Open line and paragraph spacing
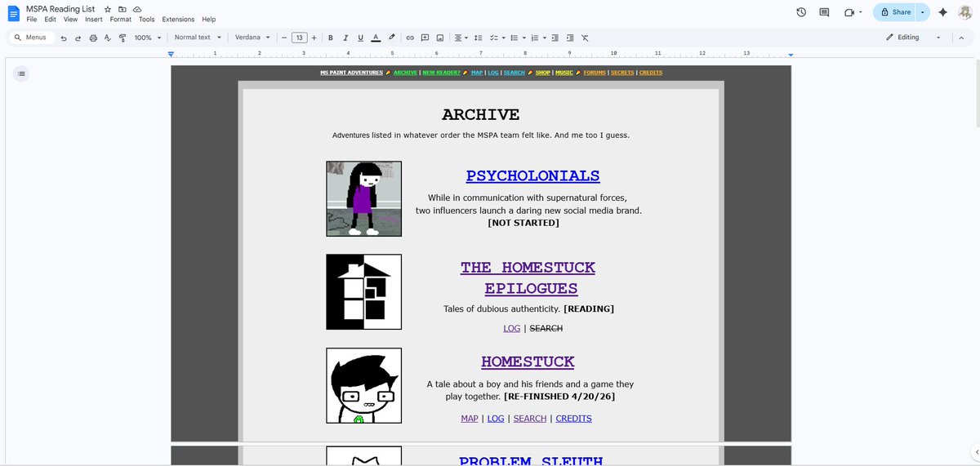 pos(479,38)
